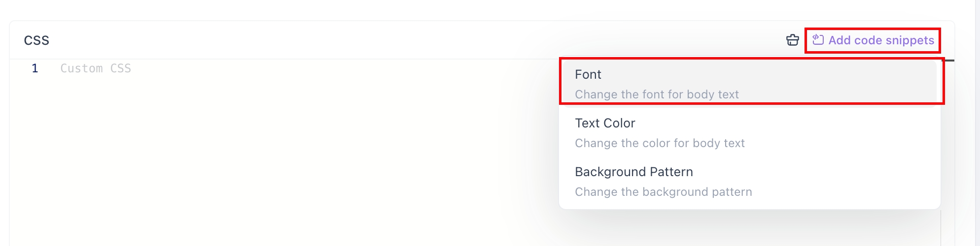980x246 pixels.
Task: Click the "Background Pattern" title text
Action: (633, 172)
